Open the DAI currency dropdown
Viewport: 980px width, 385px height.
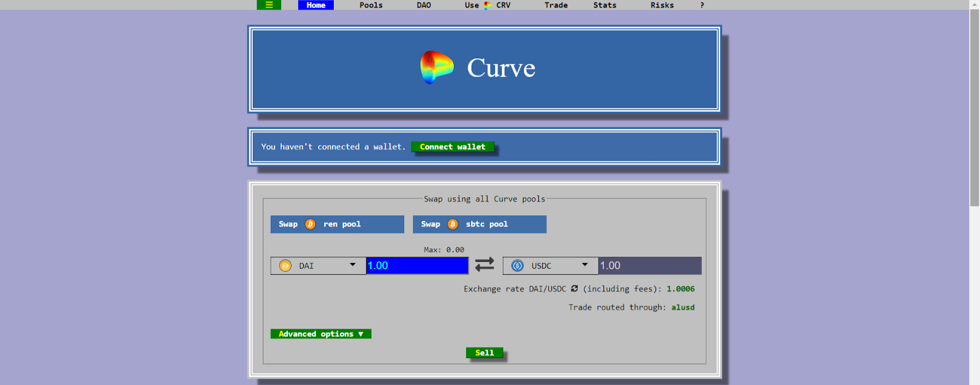[x=318, y=265]
